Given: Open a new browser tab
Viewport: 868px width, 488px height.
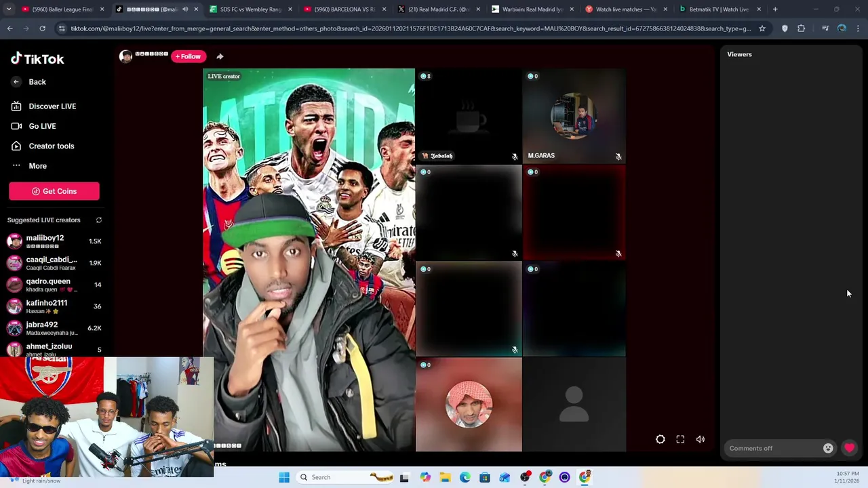Looking at the screenshot, I should (x=775, y=9).
